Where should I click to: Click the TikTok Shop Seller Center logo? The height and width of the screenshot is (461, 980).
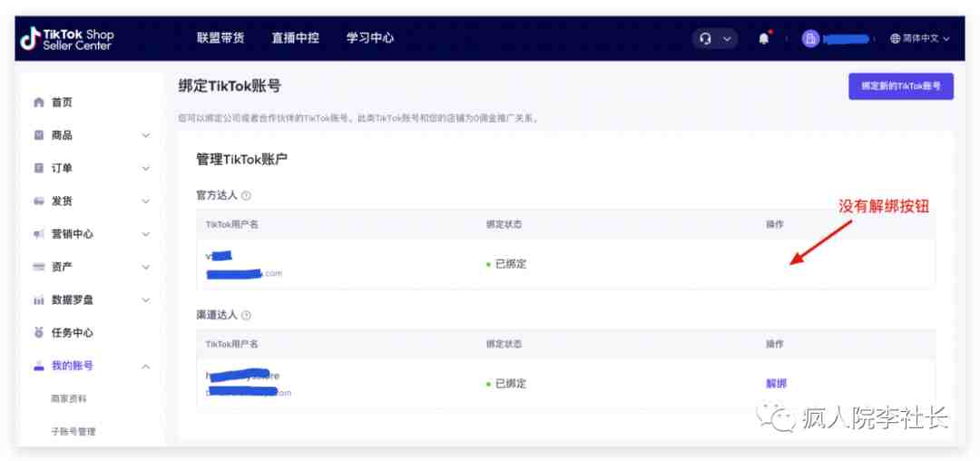pyautogui.click(x=67, y=39)
